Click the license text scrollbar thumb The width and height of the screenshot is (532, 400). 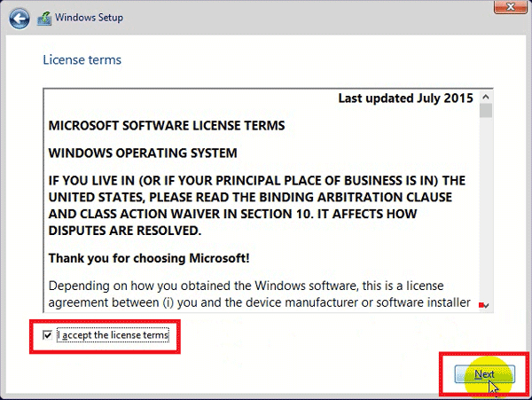(x=486, y=111)
